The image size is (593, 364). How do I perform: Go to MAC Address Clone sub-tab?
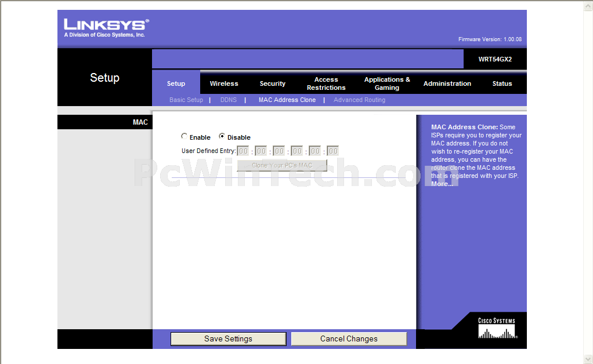tap(287, 100)
